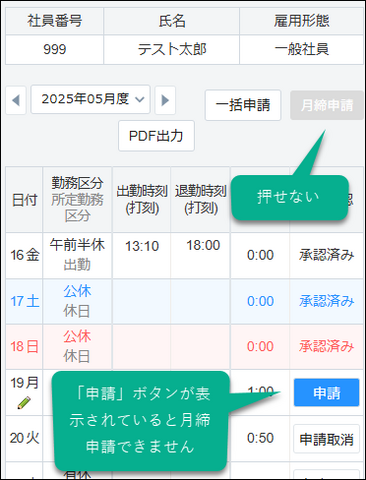Click the pencil edit icon on 19月
366x480 pixels.
tap(24, 403)
